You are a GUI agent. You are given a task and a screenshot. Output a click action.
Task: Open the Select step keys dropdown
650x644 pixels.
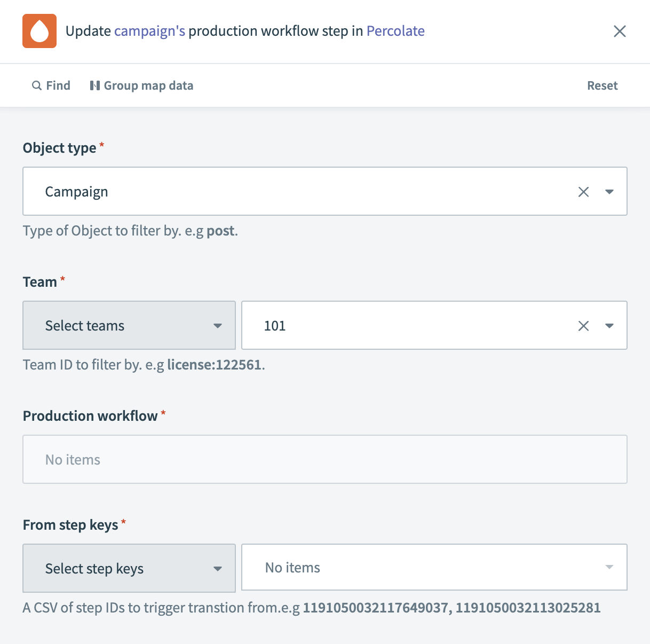point(129,568)
